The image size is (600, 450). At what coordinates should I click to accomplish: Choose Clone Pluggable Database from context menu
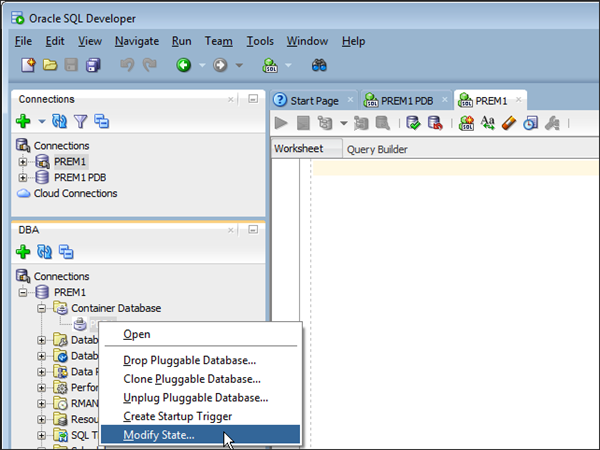pos(201,379)
